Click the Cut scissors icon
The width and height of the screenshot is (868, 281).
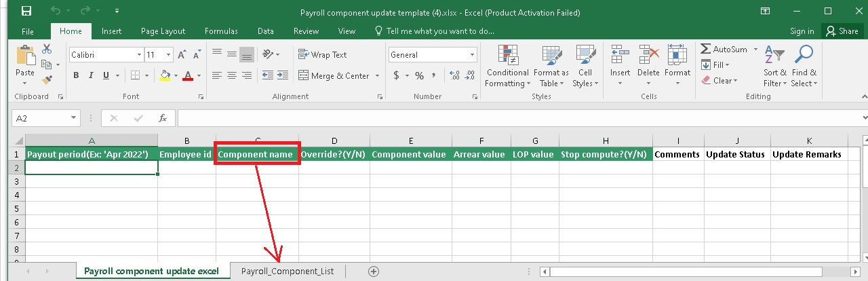pos(47,49)
